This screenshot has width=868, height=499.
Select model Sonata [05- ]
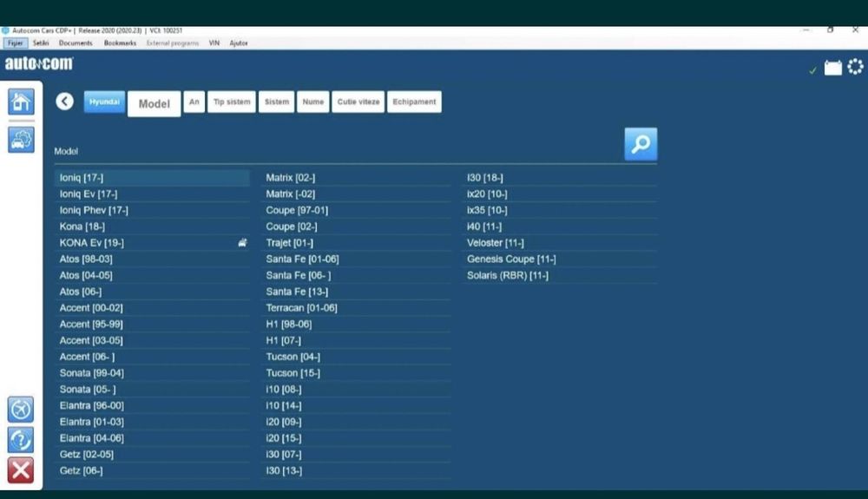152,390
